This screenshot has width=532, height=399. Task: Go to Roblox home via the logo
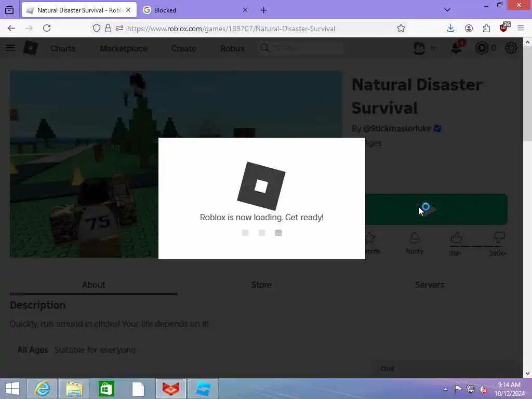[x=31, y=48]
